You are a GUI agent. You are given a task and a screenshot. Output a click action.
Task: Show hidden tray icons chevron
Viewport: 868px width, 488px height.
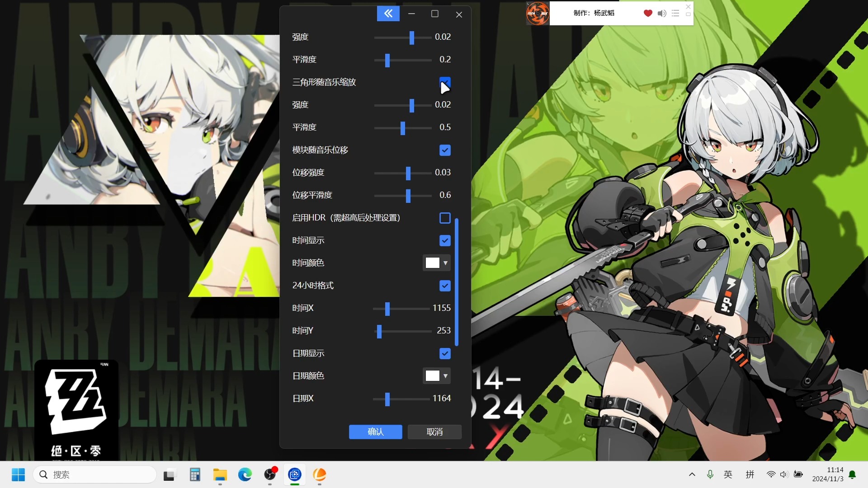(692, 474)
